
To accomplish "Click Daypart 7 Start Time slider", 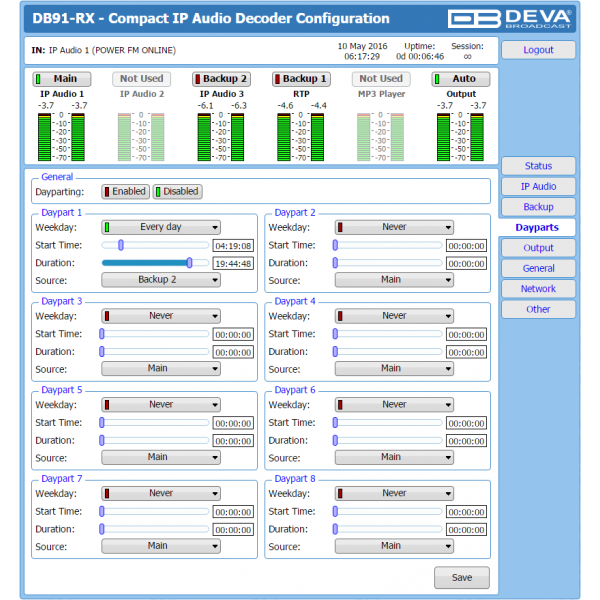I will (154, 512).
